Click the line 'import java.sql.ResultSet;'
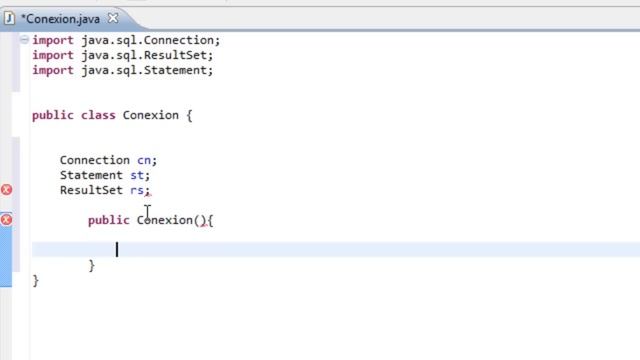The image size is (640, 360). (123, 56)
